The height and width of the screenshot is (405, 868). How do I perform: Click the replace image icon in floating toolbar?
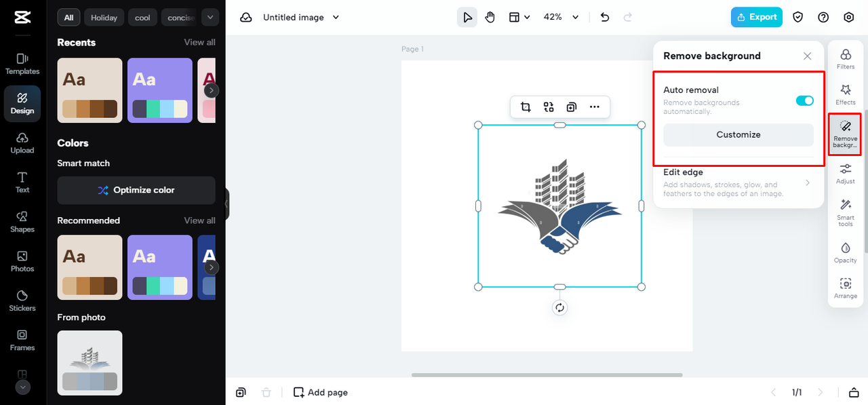pos(549,107)
